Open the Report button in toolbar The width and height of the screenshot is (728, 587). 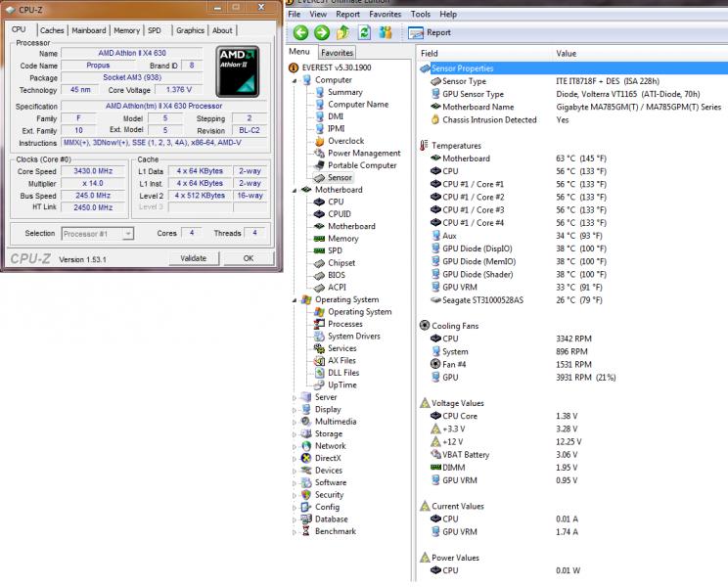(430, 32)
